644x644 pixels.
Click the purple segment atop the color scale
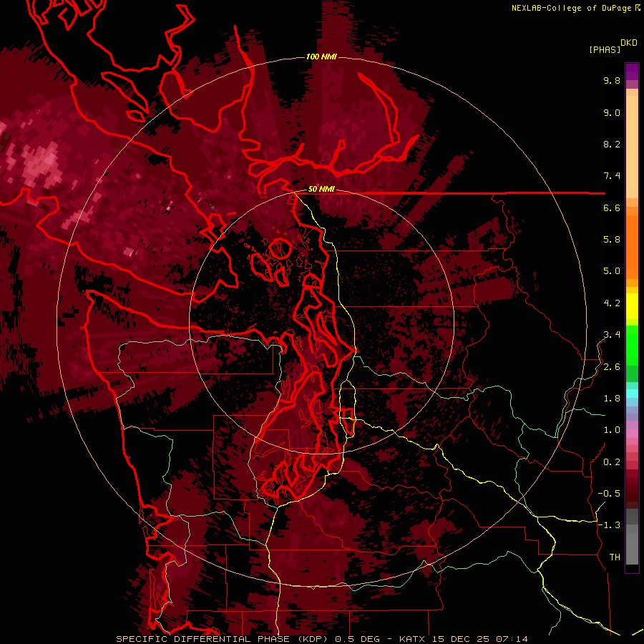pos(632,72)
